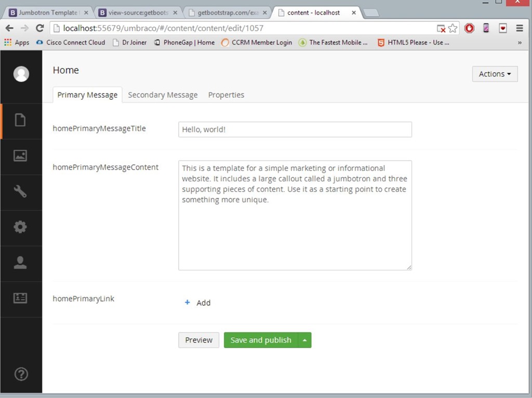Expand the Actions dropdown
532x398 pixels.
point(495,74)
